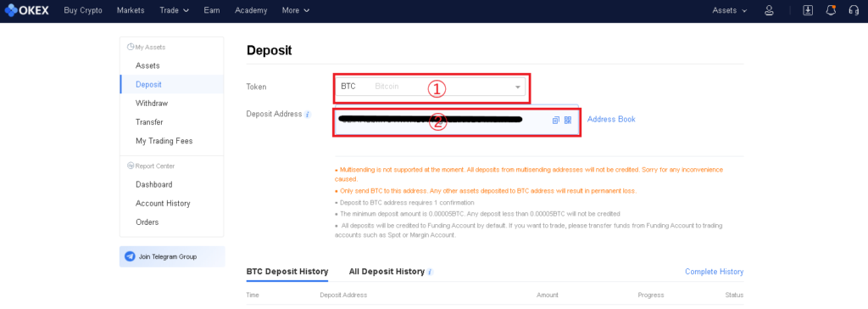The image size is (868, 309).
Task: Click the minimum deposit amount note
Action: 477,214
